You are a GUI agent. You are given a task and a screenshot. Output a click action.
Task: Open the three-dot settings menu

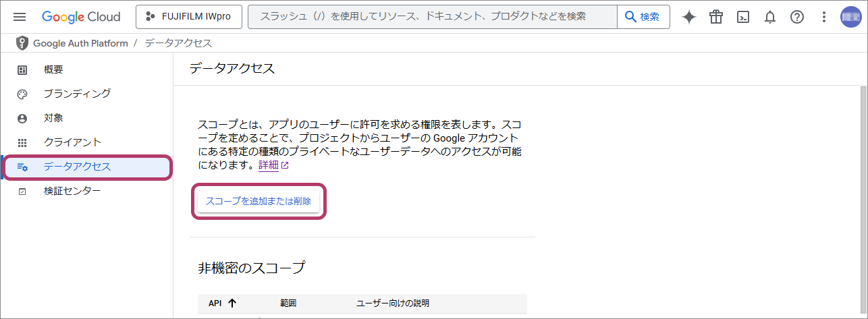823,18
